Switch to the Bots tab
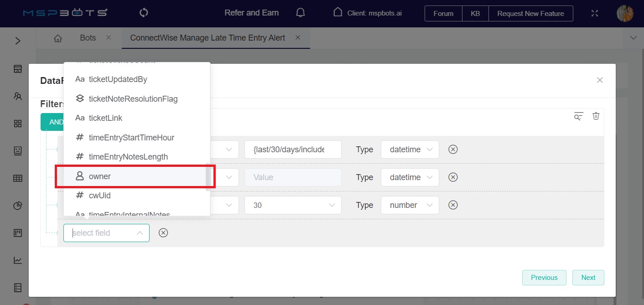The image size is (644, 305). pyautogui.click(x=88, y=38)
